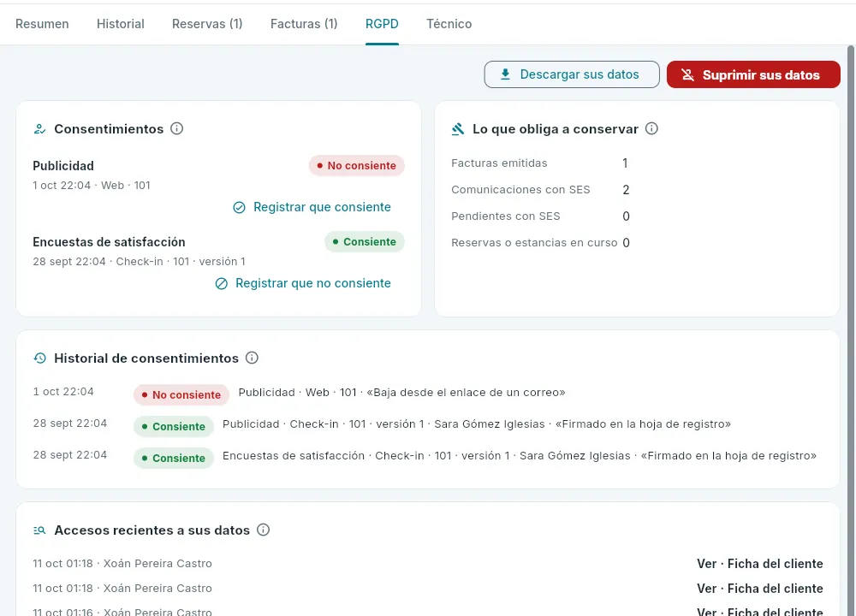Screen dimensions: 856x616
Task: Click history entry Publicidad · Check-in · Sara Gómez
Action: click(x=477, y=424)
